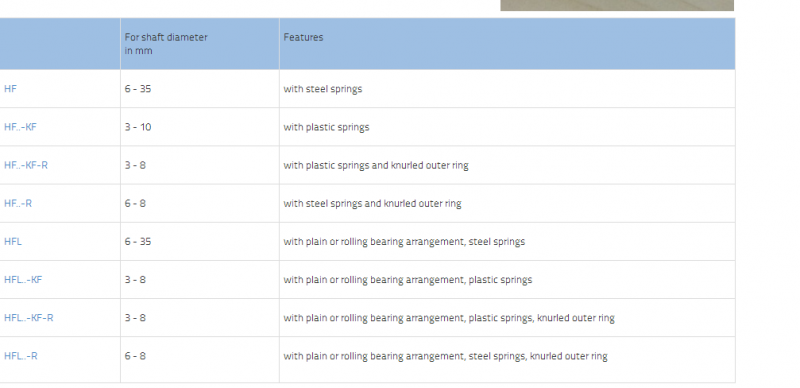
Task: Open the HFL..-KF-R product link
Action: pos(29,318)
